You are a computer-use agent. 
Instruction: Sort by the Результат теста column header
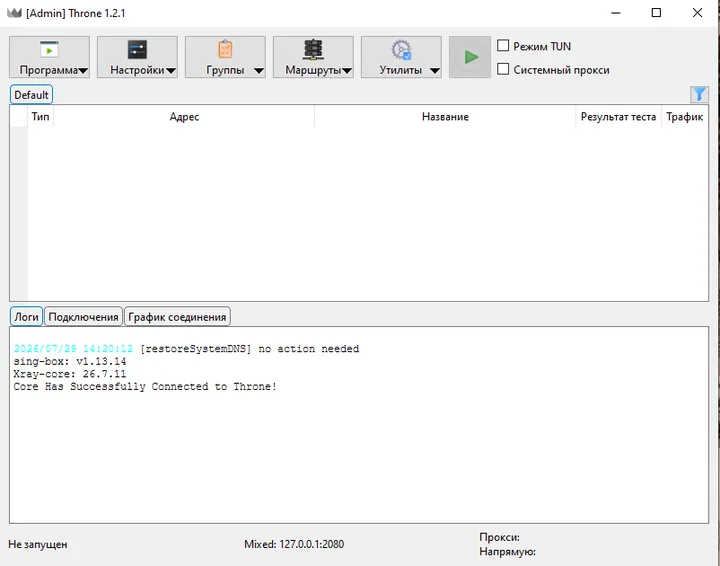pyautogui.click(x=618, y=117)
